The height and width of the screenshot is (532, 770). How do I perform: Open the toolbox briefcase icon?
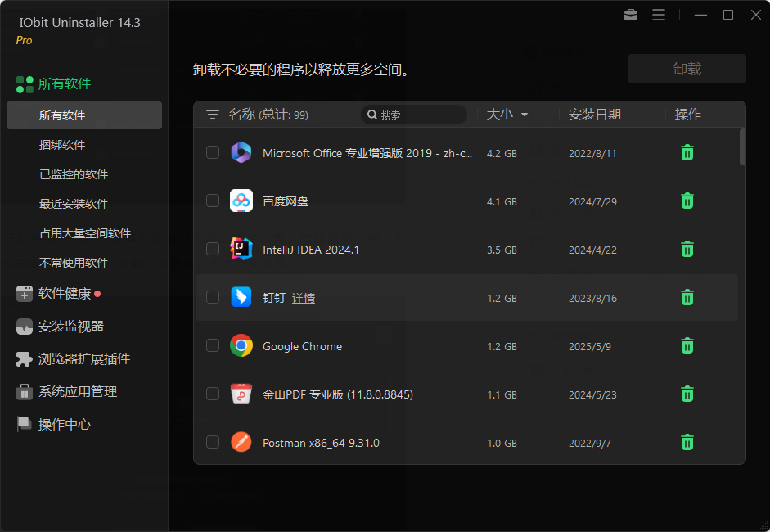point(631,16)
